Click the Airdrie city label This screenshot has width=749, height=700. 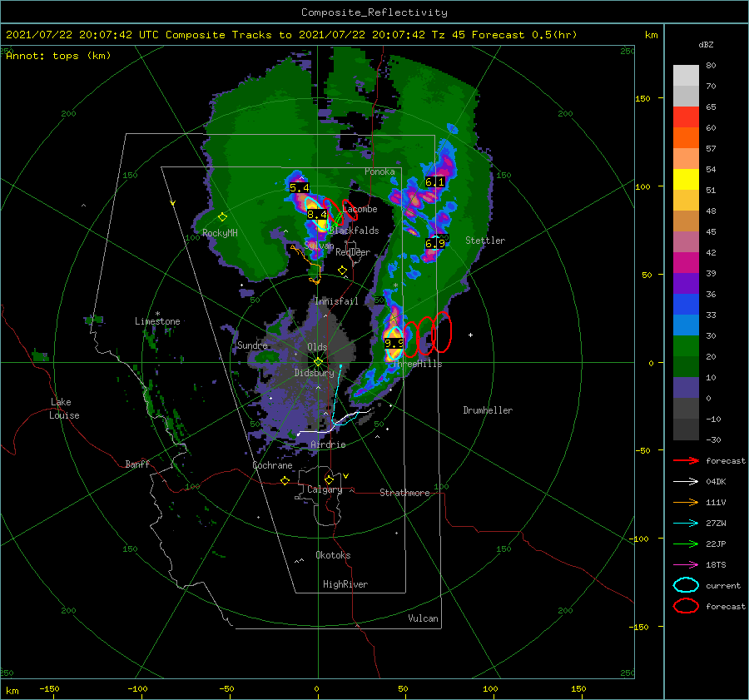coord(328,444)
